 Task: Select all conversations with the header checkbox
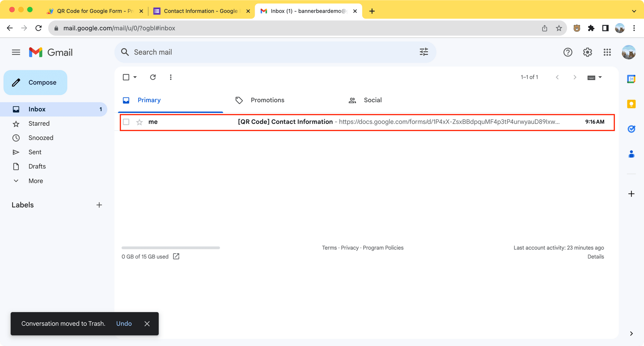pos(126,77)
